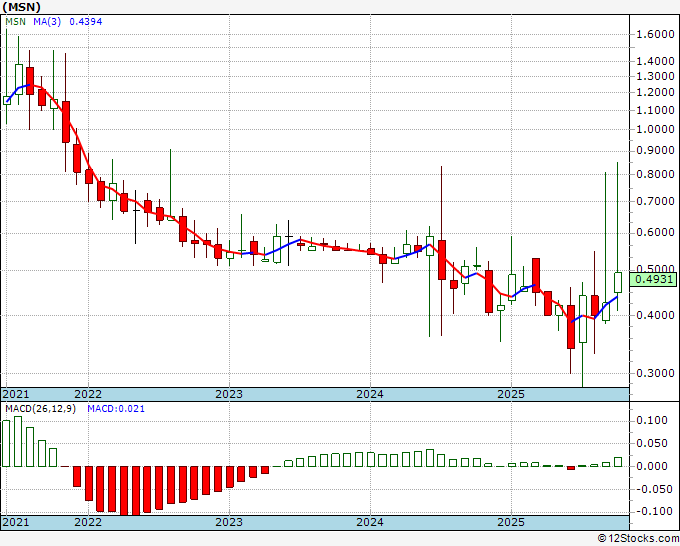This screenshot has height=546, width=680.
Task: Click the MACD(26,12,9) indicator label
Action: (x=40, y=409)
